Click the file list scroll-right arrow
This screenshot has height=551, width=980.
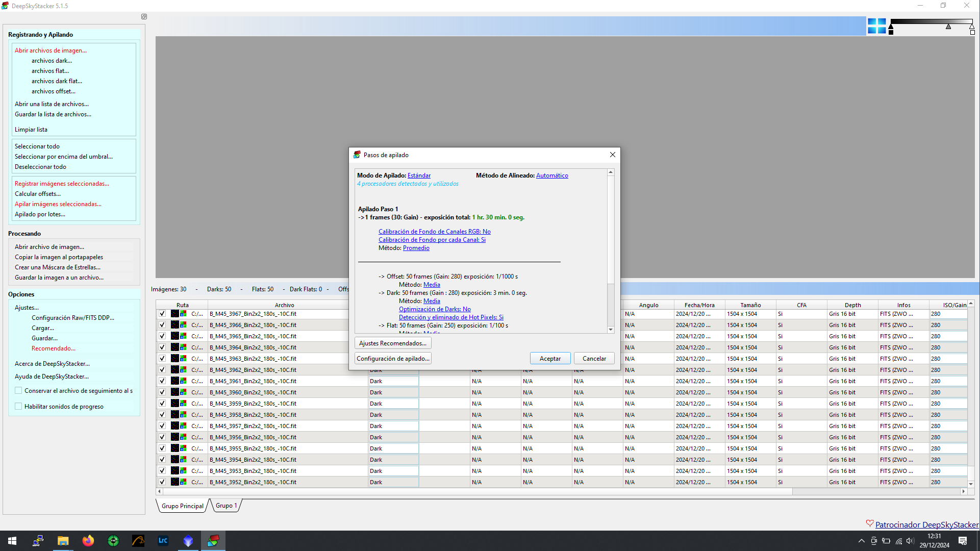click(x=963, y=491)
